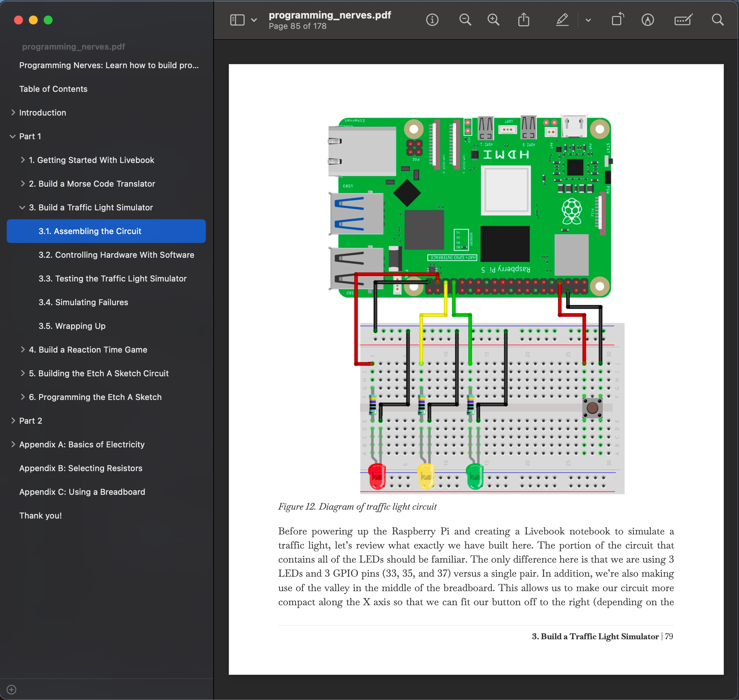Select 3.4. Simulating Failures section
Image resolution: width=739 pixels, height=700 pixels.
click(83, 302)
